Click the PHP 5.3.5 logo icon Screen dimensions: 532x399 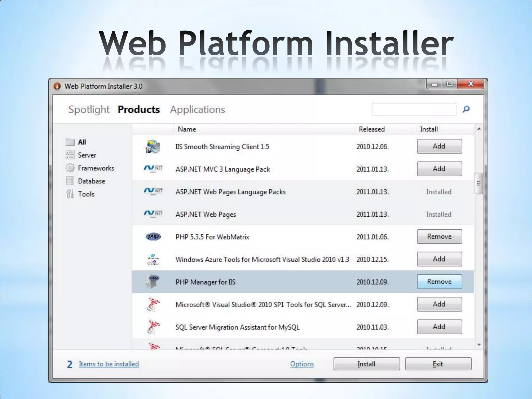tap(153, 237)
